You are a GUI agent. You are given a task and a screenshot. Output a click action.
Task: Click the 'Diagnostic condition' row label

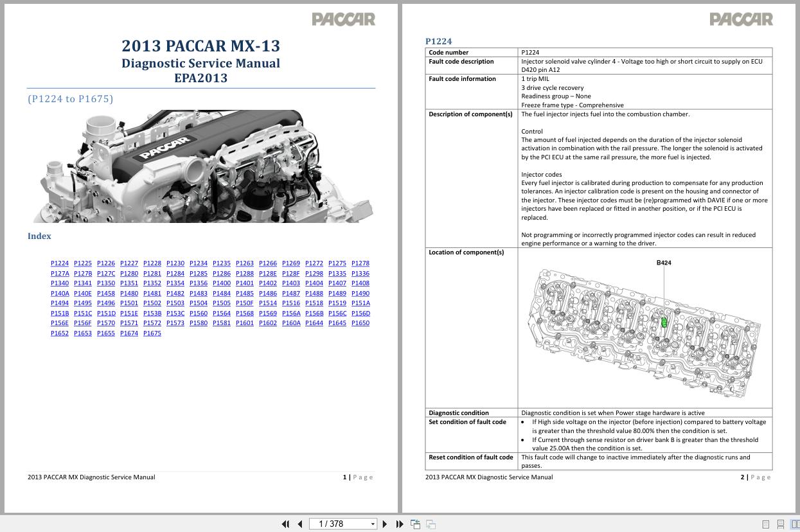click(459, 413)
